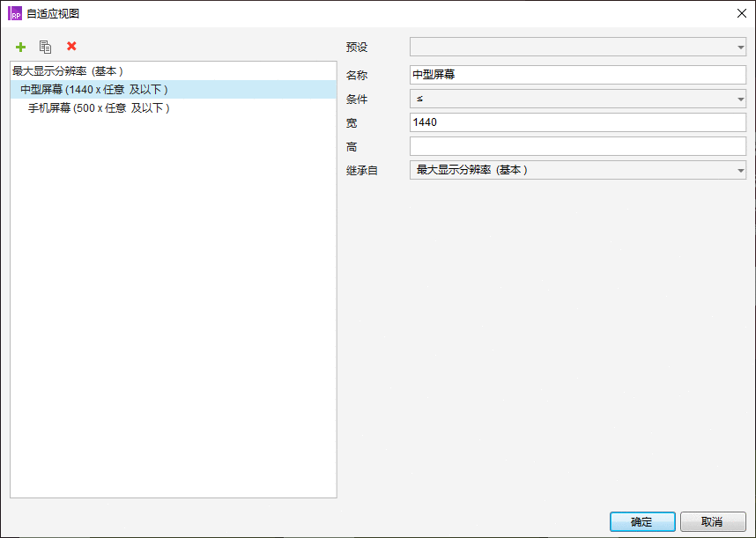Duplicate the selected adaptive view
Viewport: 756px width, 538px height.
click(x=45, y=47)
